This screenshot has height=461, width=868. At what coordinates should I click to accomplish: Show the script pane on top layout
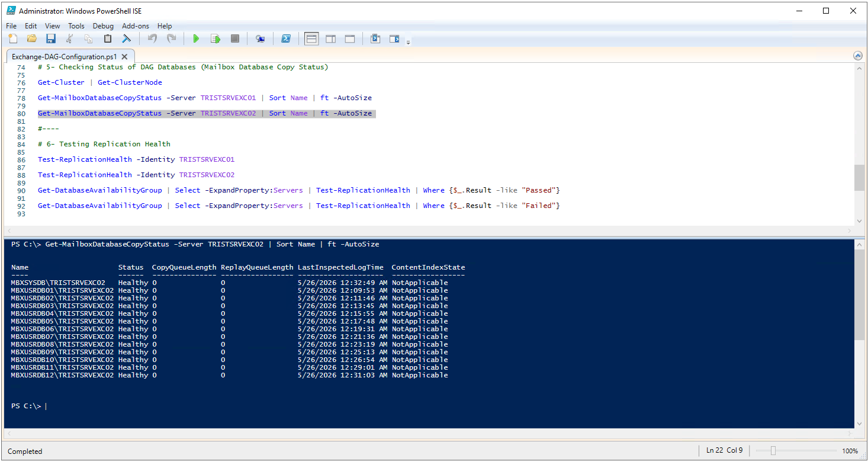[311, 39]
